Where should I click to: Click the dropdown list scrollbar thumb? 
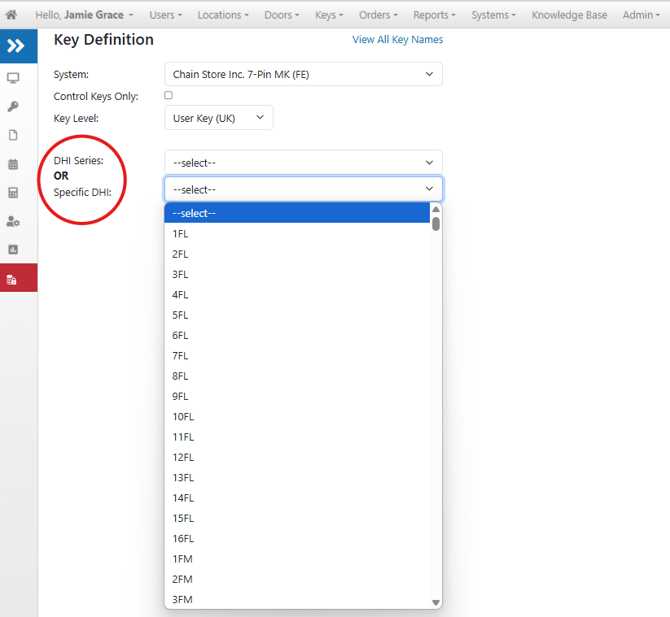[x=436, y=224]
